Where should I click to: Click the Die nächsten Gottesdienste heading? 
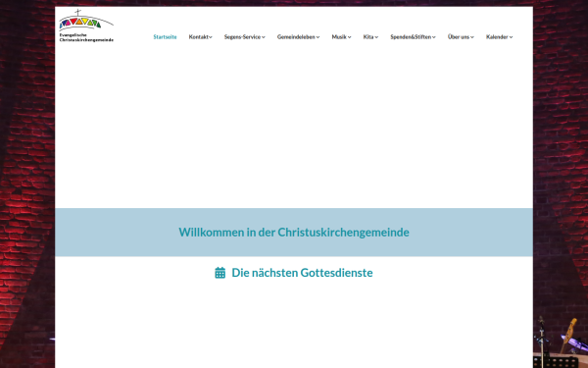click(302, 273)
